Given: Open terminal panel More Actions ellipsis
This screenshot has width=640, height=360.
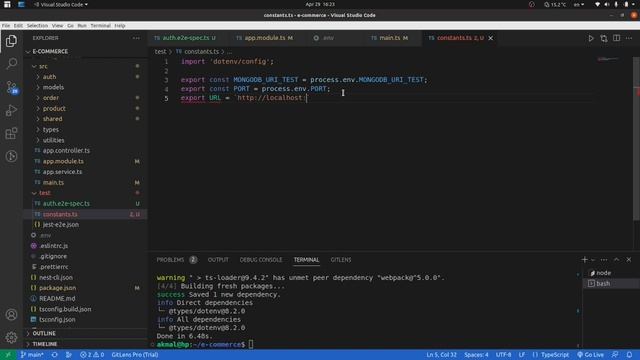Looking at the screenshot, I should pos(604,260).
